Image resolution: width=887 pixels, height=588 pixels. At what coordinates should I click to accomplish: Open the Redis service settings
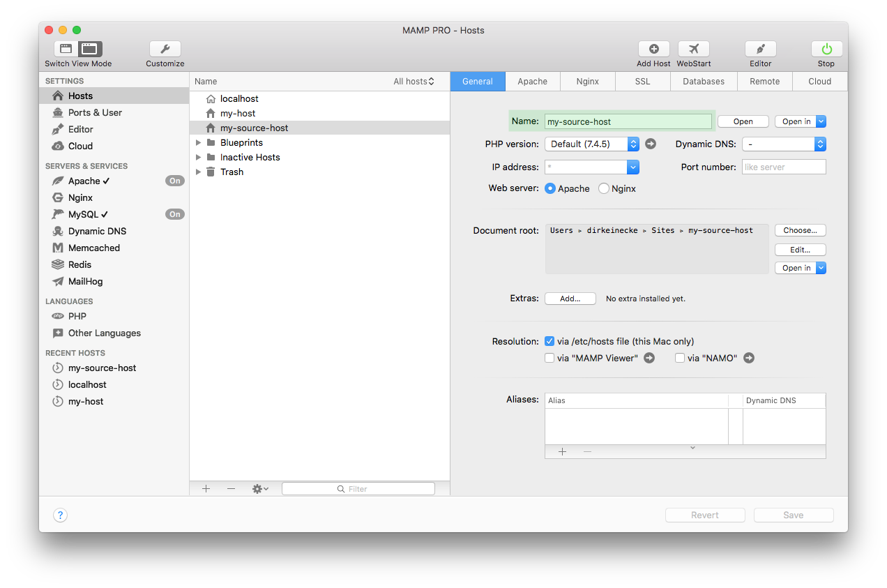(x=79, y=264)
